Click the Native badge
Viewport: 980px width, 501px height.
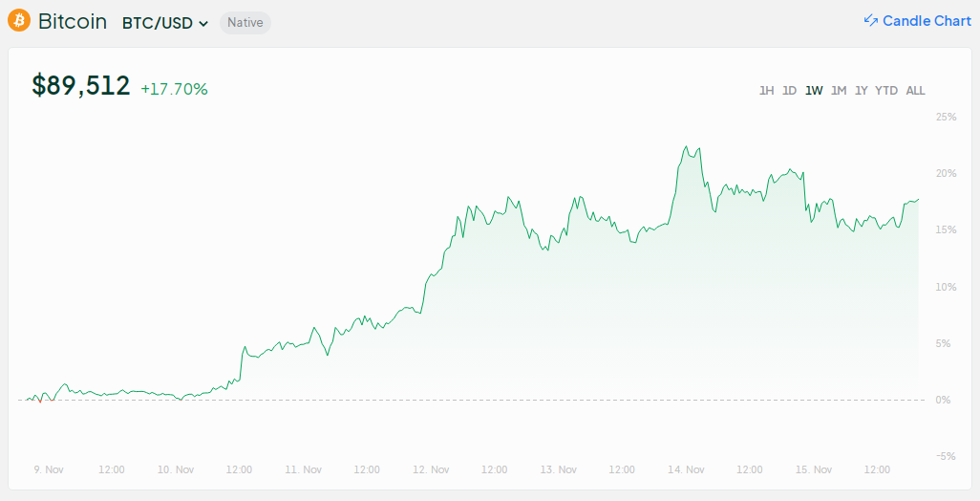tap(245, 23)
